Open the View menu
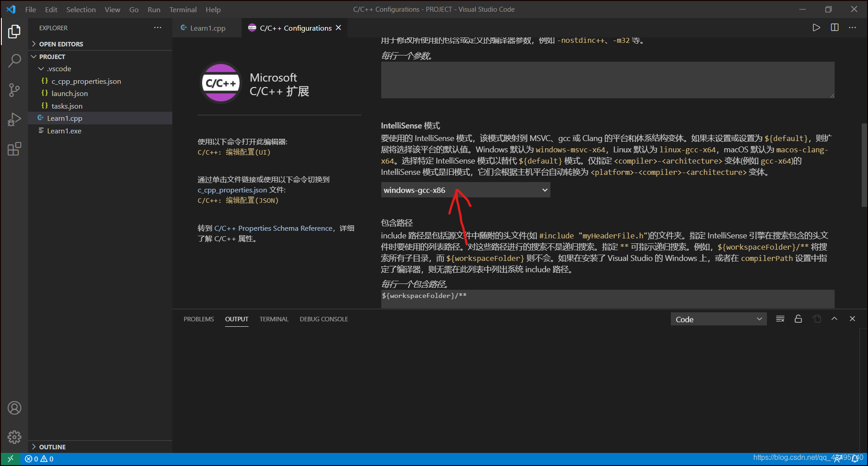 click(x=112, y=9)
